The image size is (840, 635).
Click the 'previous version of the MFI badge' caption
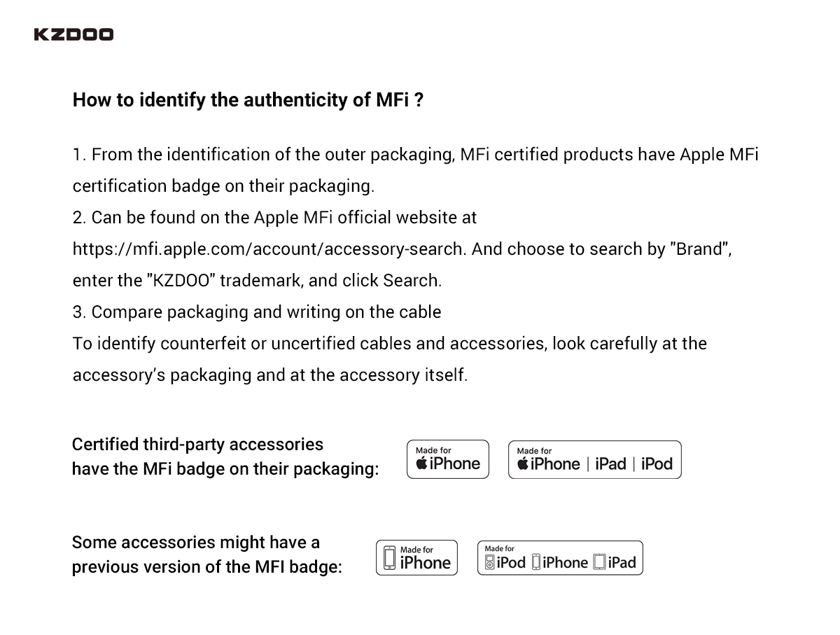pyautogui.click(x=207, y=567)
